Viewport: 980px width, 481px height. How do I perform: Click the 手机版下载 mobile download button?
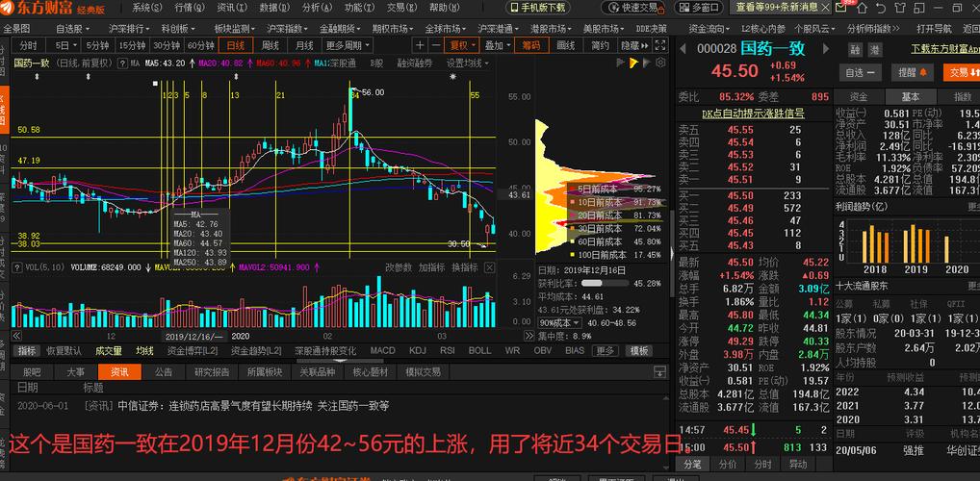pyautogui.click(x=539, y=8)
